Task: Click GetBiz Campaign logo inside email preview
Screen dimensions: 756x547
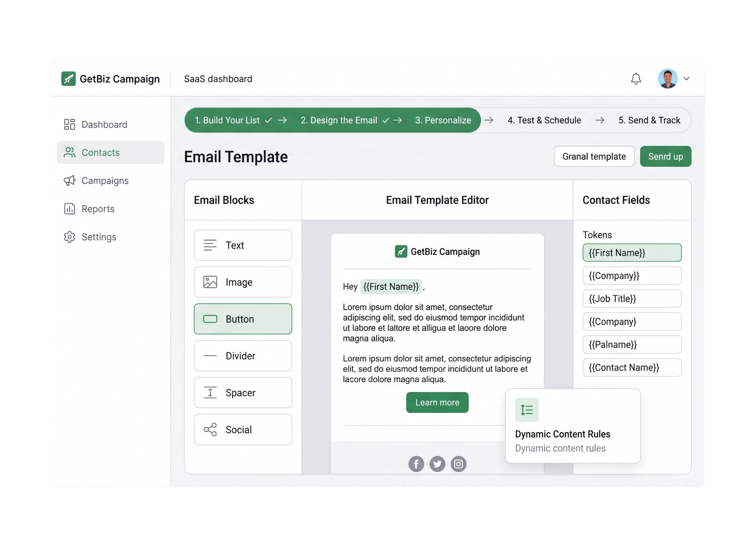Action: pos(437,251)
